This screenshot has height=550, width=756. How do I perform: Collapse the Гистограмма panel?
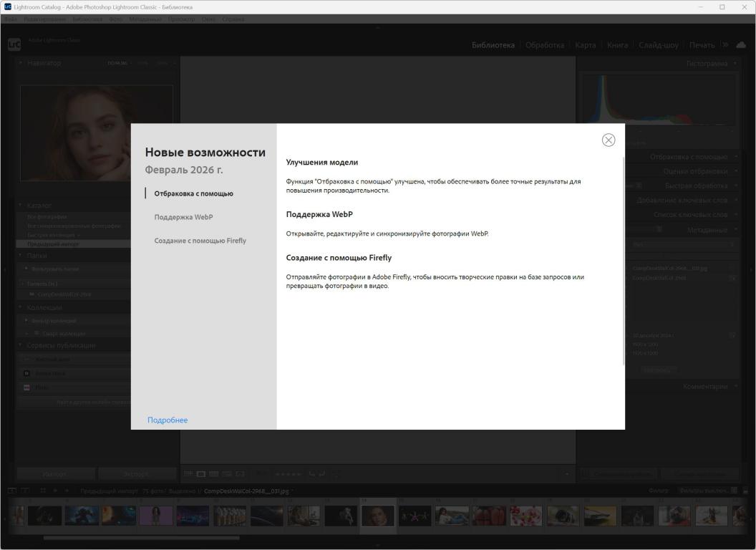(x=735, y=64)
